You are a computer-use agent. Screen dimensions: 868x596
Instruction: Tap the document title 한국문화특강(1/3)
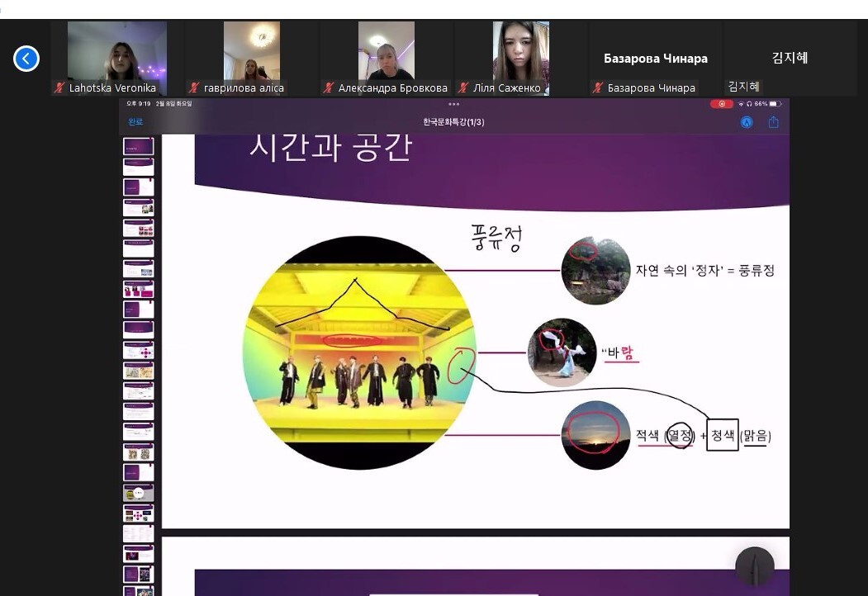pyautogui.click(x=453, y=121)
